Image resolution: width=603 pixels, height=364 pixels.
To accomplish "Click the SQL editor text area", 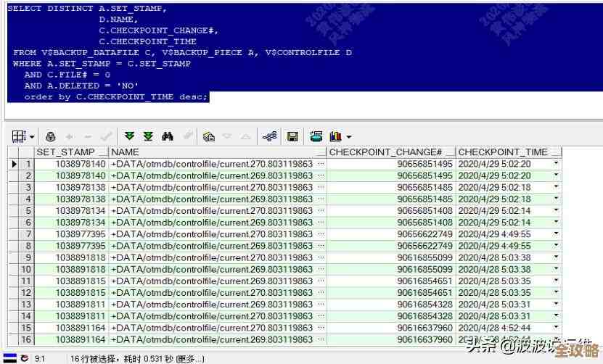I will pyautogui.click(x=363, y=73).
